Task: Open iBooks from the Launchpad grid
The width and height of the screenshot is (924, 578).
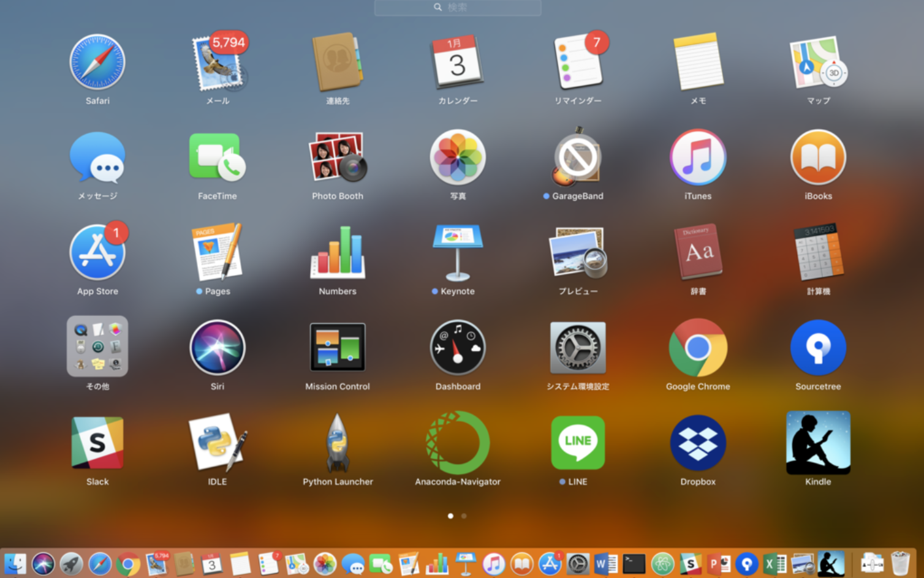Action: (x=818, y=157)
